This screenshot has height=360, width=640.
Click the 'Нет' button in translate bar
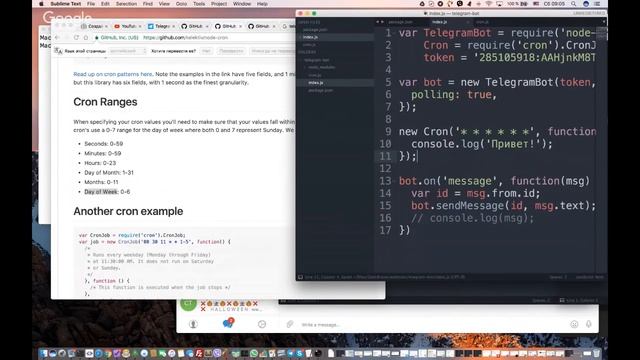(x=207, y=51)
